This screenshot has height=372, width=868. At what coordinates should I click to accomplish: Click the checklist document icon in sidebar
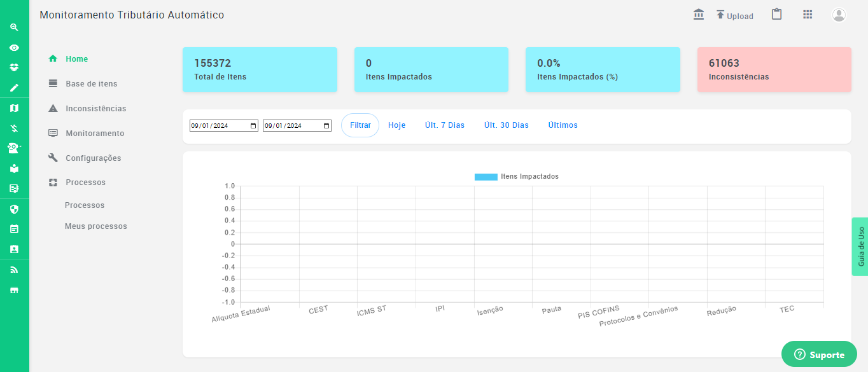[x=14, y=188]
